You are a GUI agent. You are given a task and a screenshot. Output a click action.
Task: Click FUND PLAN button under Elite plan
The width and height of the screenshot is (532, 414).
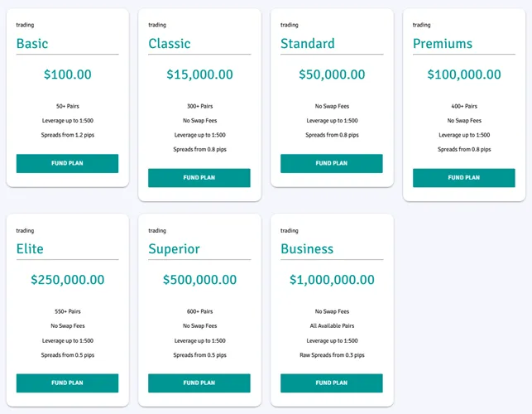coord(67,383)
